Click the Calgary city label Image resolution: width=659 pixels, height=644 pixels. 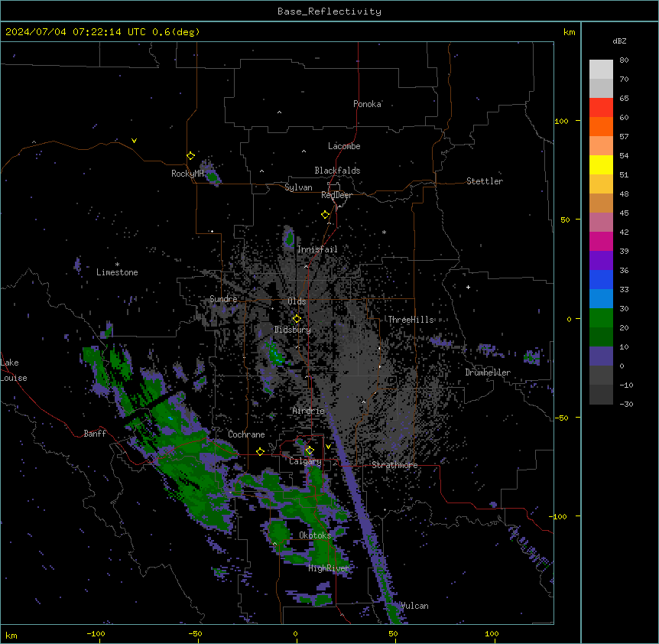pos(305,461)
